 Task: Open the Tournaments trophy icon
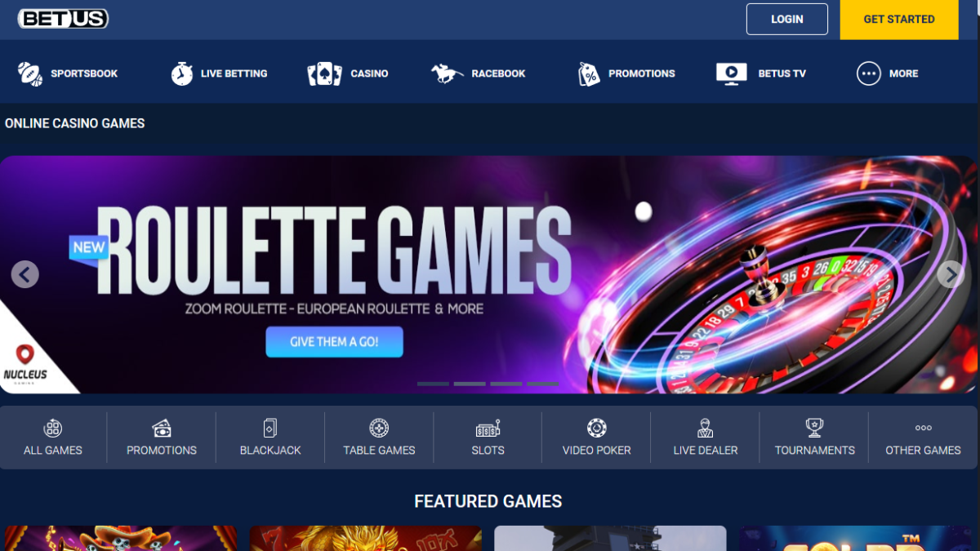(814, 429)
